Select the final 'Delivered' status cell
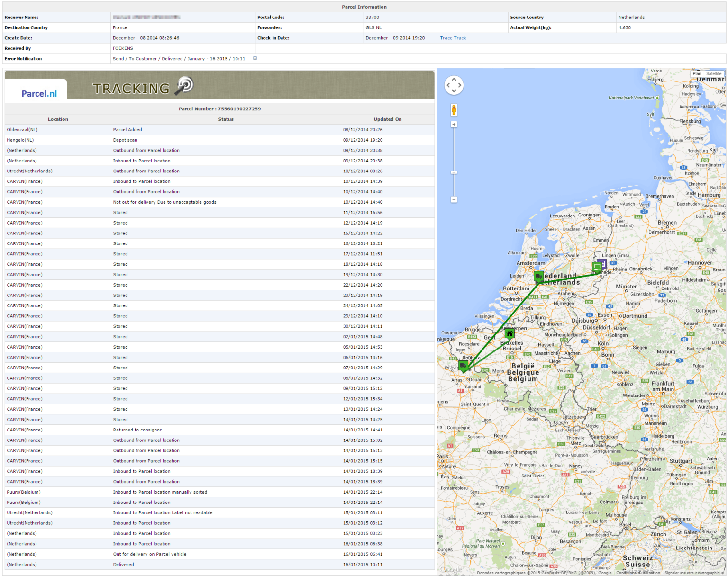Image resolution: width=728 pixels, height=584 pixels. coord(226,565)
